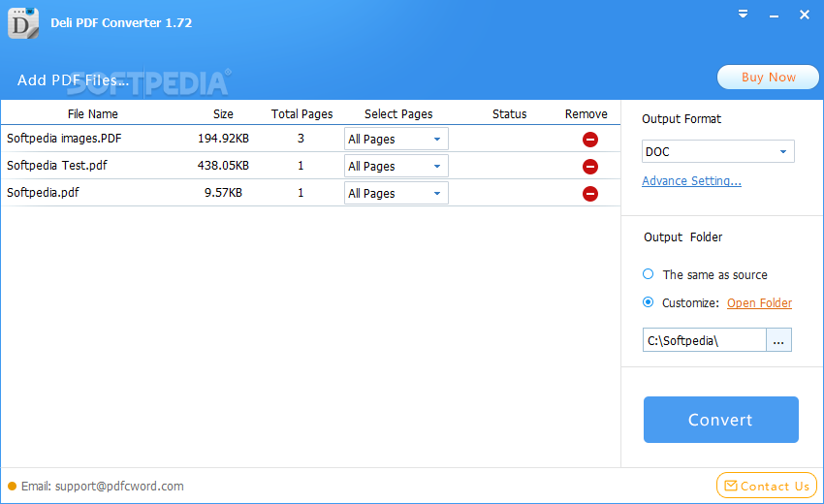This screenshot has width=824, height=504.
Task: Select the Softpedia images.PDF file name
Action: click(x=64, y=139)
